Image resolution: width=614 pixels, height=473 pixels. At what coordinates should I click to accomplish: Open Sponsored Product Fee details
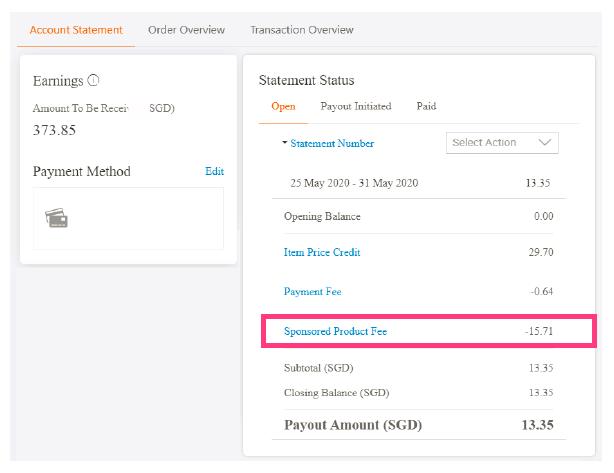point(335,330)
